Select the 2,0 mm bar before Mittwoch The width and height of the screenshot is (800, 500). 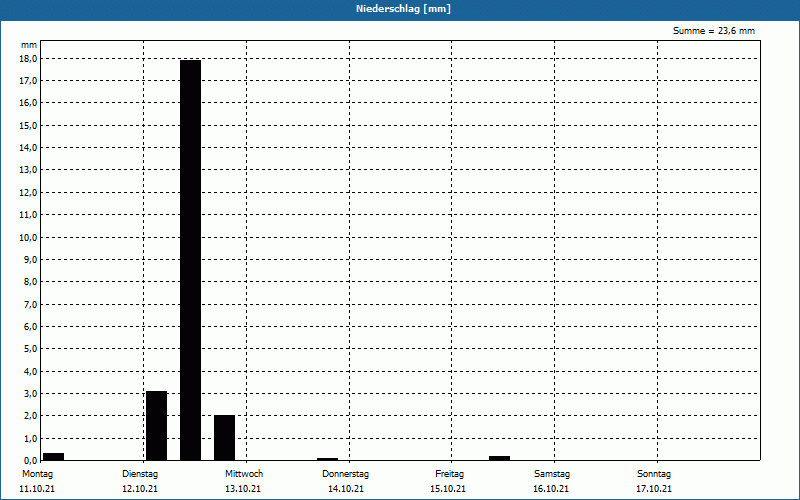224,438
